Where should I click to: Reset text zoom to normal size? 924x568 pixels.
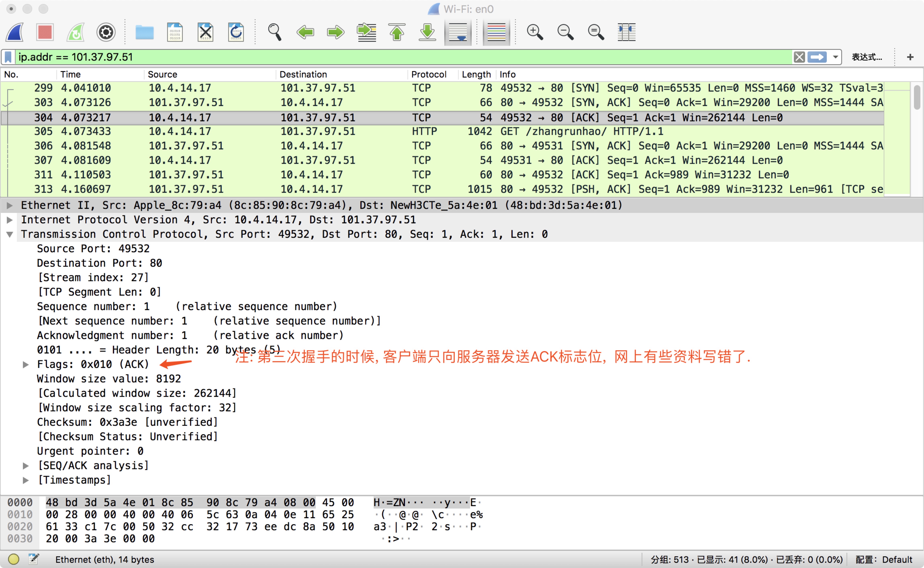click(x=596, y=32)
